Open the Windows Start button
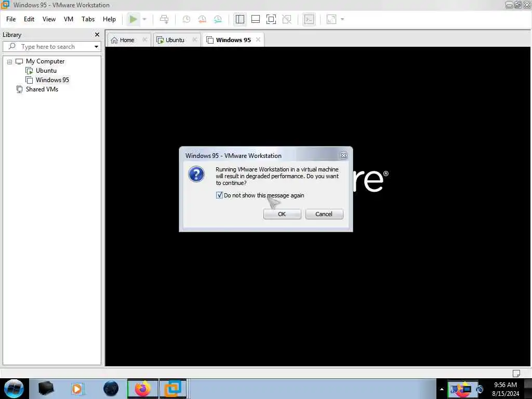Screen dimensions: 532x399 coord(14,389)
